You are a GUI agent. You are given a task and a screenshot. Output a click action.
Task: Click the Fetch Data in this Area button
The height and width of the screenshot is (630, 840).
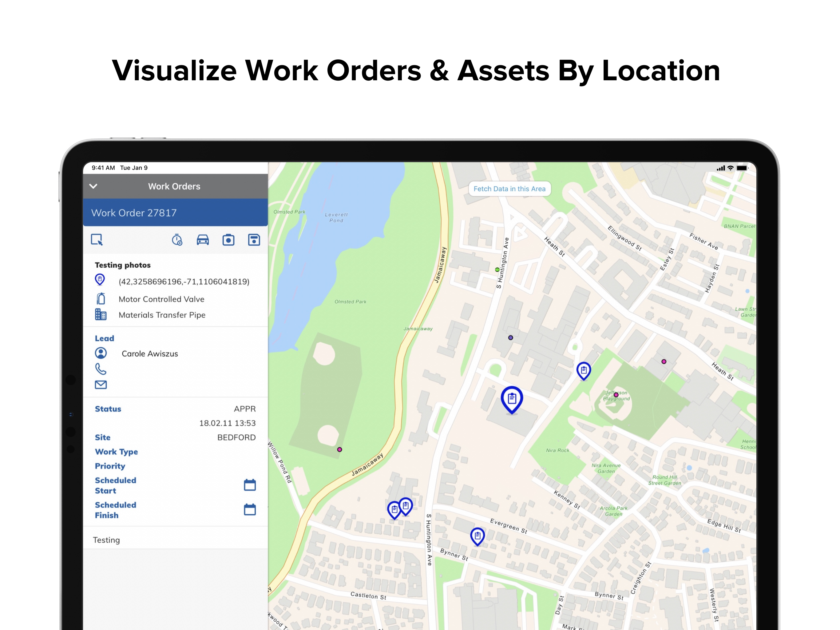pos(509,189)
